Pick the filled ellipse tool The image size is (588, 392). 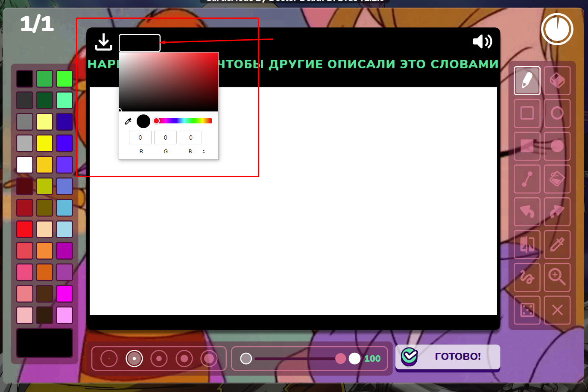coord(557,146)
